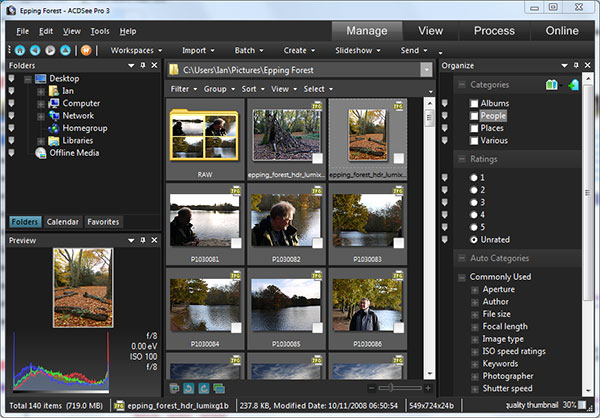Select the P1030082 photo thumbnail
This screenshot has height=418, width=600.
click(284, 221)
